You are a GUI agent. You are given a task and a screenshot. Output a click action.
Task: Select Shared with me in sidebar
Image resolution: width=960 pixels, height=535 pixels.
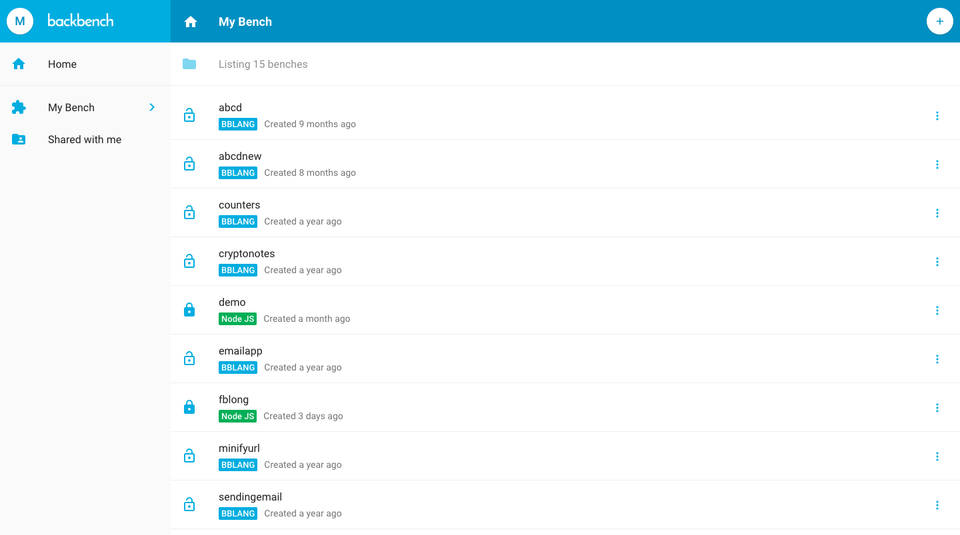click(x=84, y=139)
